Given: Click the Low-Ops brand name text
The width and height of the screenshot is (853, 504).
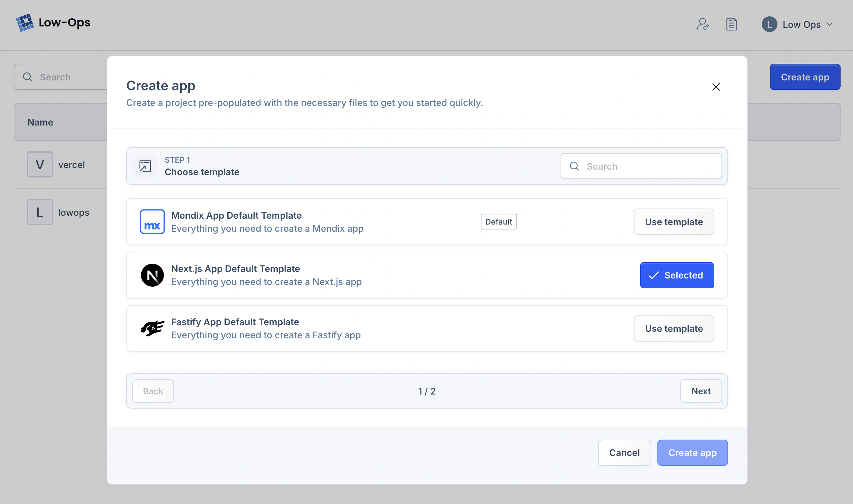Looking at the screenshot, I should click(x=64, y=23).
